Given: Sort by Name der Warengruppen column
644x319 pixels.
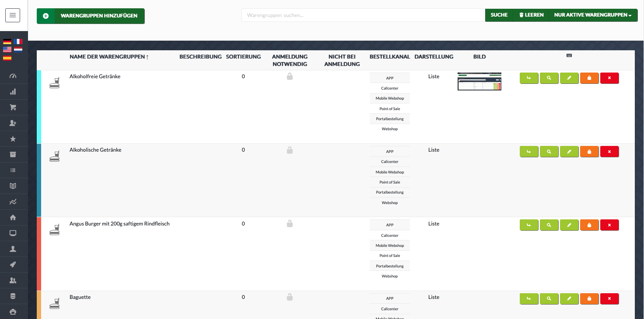Looking at the screenshot, I should [x=109, y=57].
